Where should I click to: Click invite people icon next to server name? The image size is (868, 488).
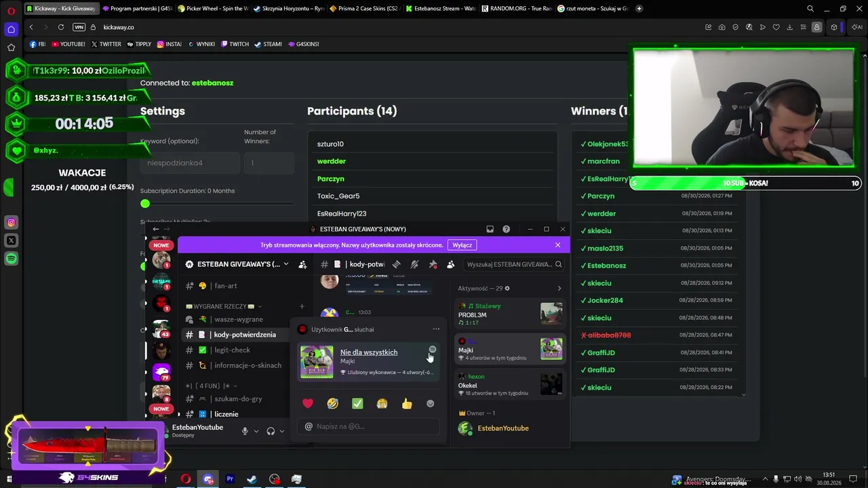[302, 264]
